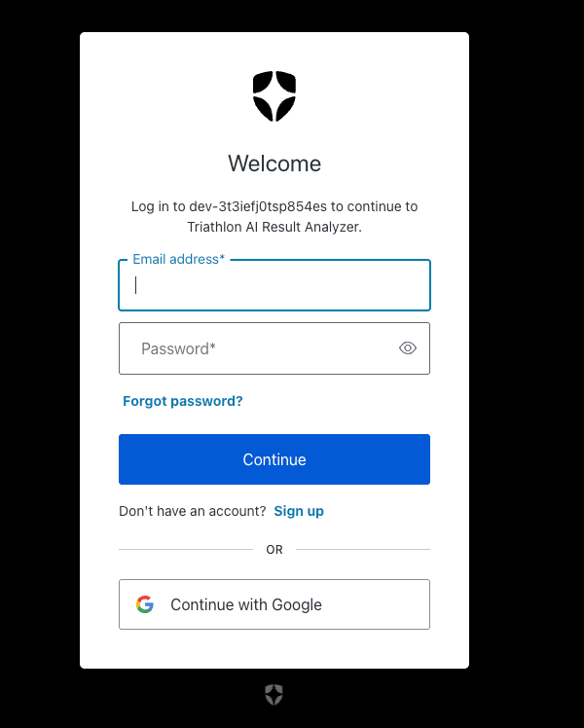Viewport: 584px width, 728px height.
Task: Click the black background outside the login card
Action: [525, 362]
